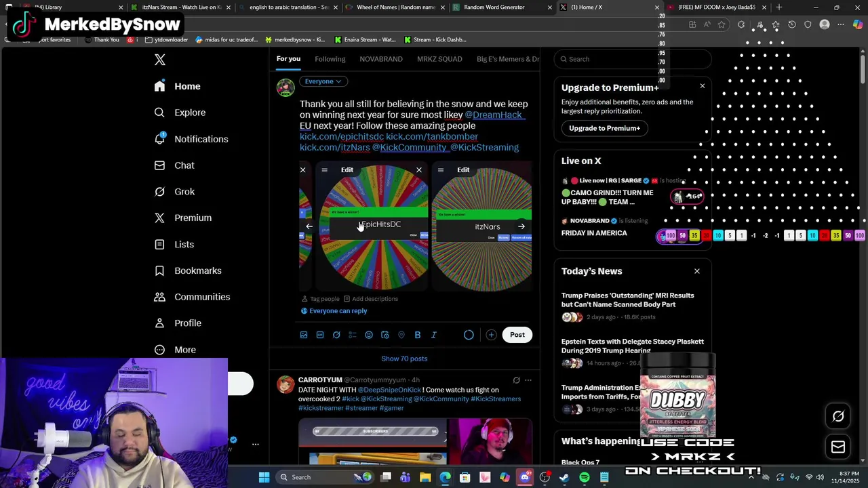Tag a location in the post
This screenshot has height=488, width=868.
click(401, 335)
